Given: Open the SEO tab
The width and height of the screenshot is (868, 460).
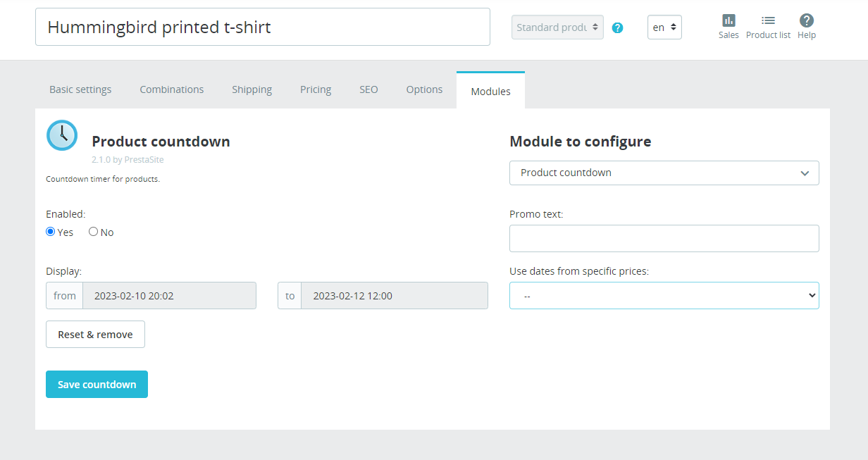Looking at the screenshot, I should click(368, 89).
